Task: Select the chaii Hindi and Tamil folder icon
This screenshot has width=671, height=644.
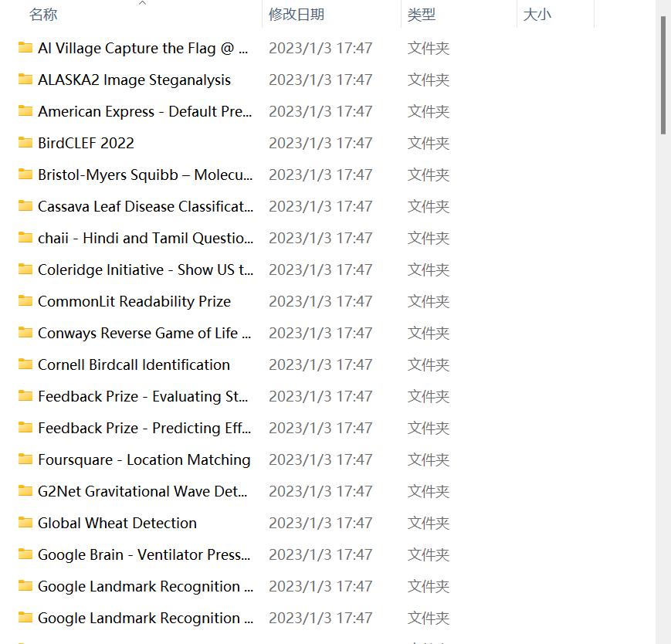Action: 25,237
